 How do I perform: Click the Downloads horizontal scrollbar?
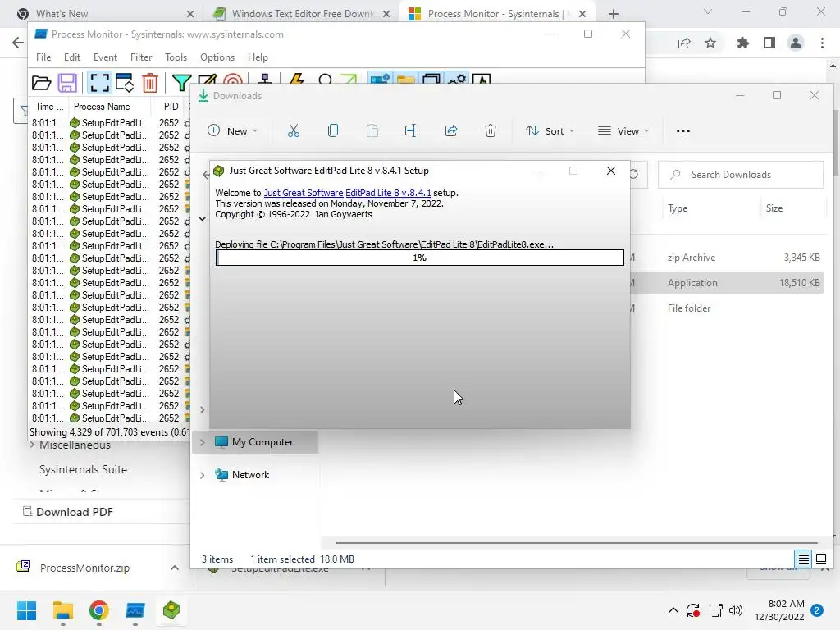pyautogui.click(x=577, y=543)
